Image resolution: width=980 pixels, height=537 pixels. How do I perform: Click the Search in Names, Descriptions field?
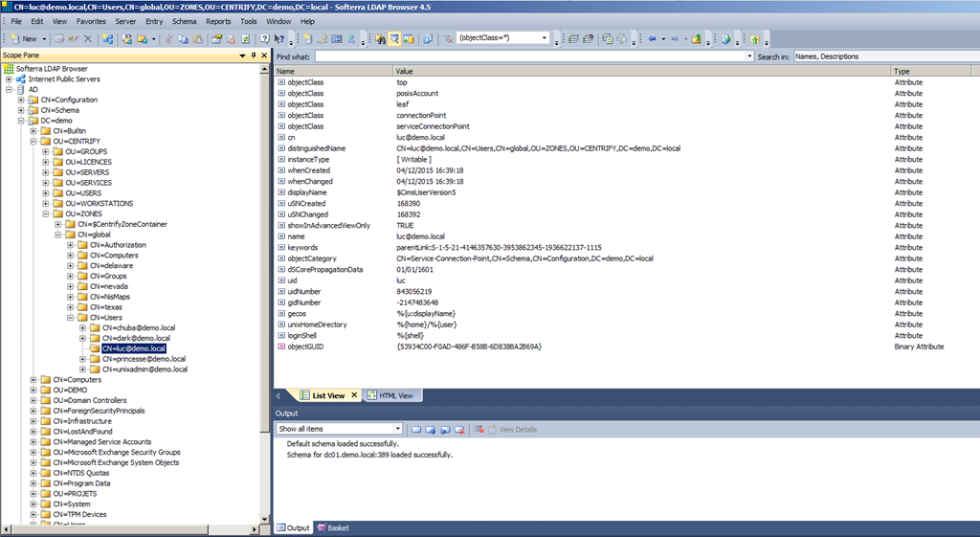[886, 56]
